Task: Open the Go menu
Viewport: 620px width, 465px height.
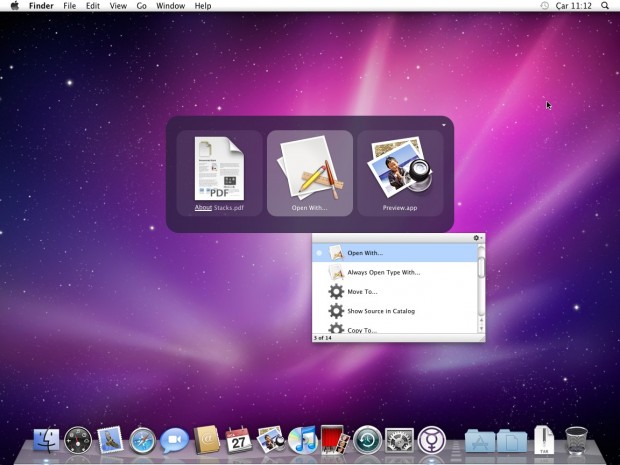Action: pyautogui.click(x=142, y=6)
